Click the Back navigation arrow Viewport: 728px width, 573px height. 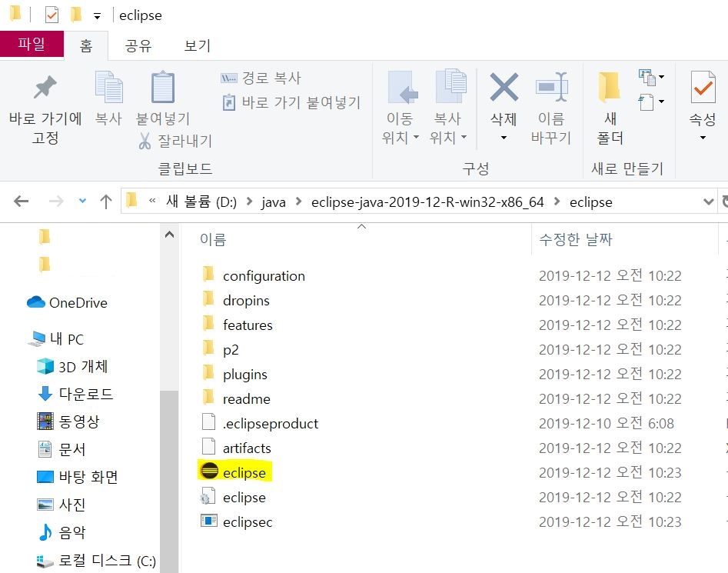tap(22, 202)
